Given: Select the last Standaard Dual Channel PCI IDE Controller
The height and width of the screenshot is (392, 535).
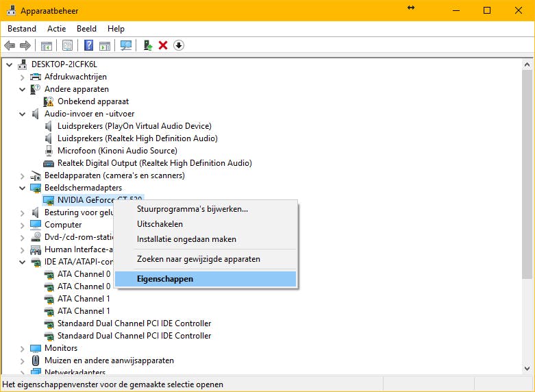Looking at the screenshot, I should point(134,336).
